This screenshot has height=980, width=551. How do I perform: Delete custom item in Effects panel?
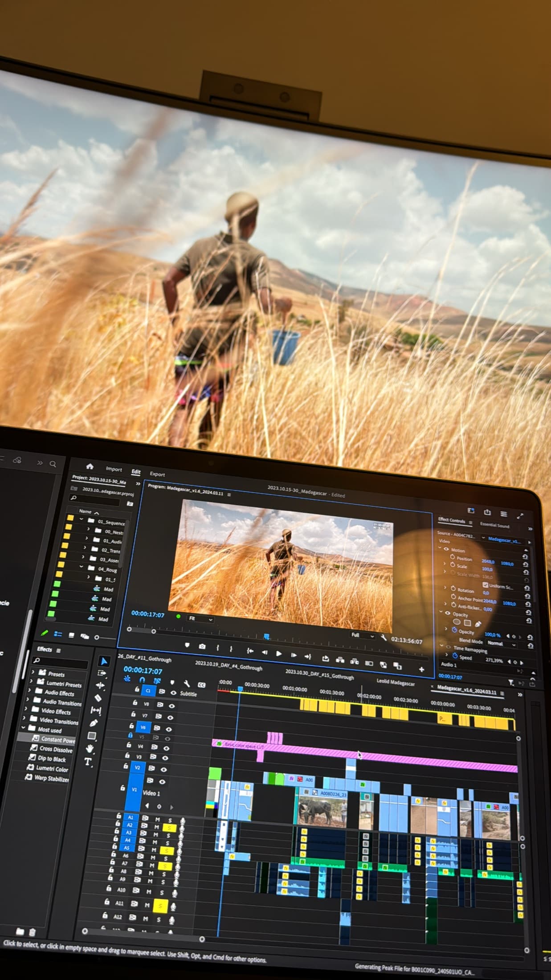coord(32,932)
